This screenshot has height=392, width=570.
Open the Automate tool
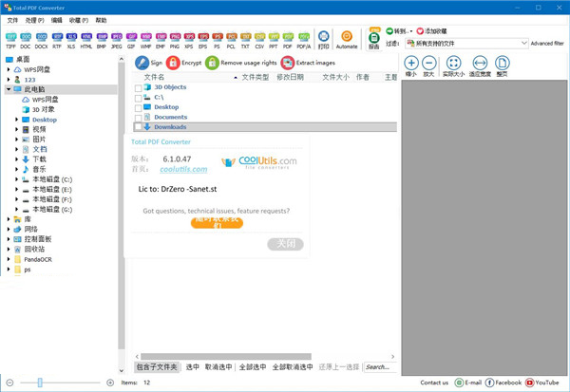pos(347,40)
